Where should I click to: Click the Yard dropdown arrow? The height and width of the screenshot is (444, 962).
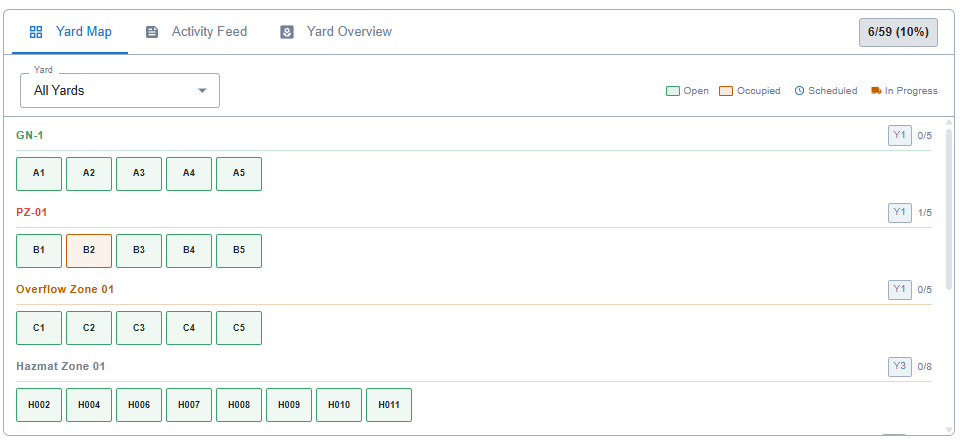pos(202,90)
